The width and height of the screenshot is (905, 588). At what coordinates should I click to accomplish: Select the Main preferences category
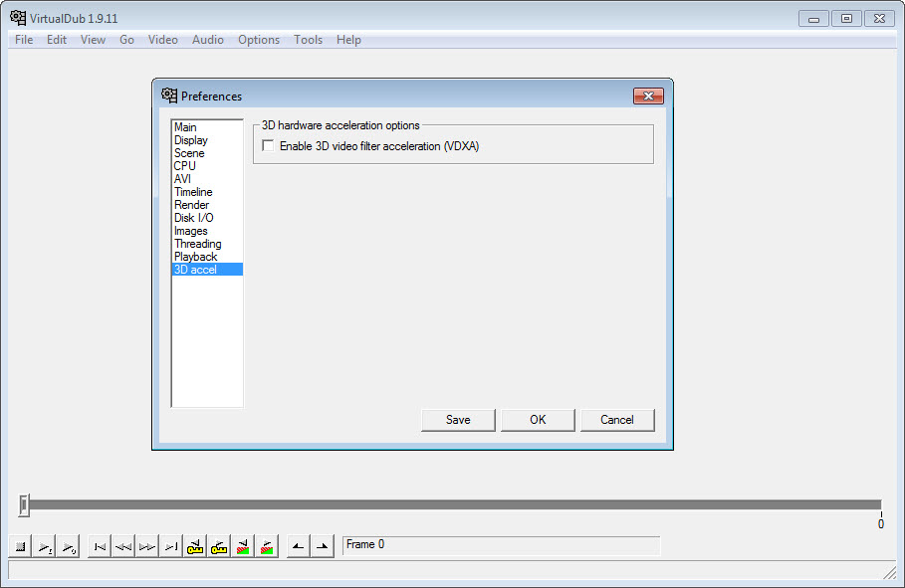click(x=207, y=127)
